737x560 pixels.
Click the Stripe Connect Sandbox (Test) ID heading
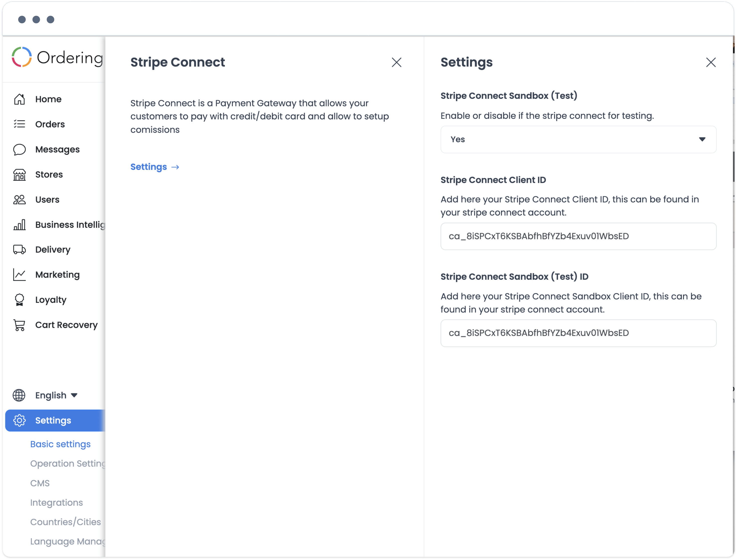point(514,276)
